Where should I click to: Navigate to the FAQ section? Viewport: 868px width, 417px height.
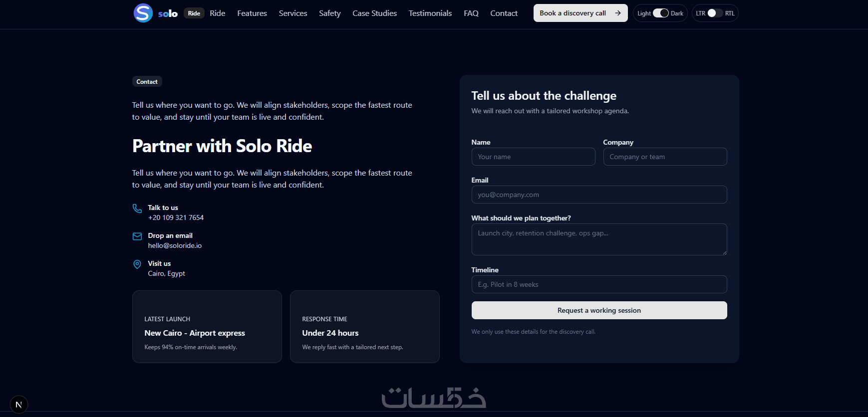pos(471,13)
